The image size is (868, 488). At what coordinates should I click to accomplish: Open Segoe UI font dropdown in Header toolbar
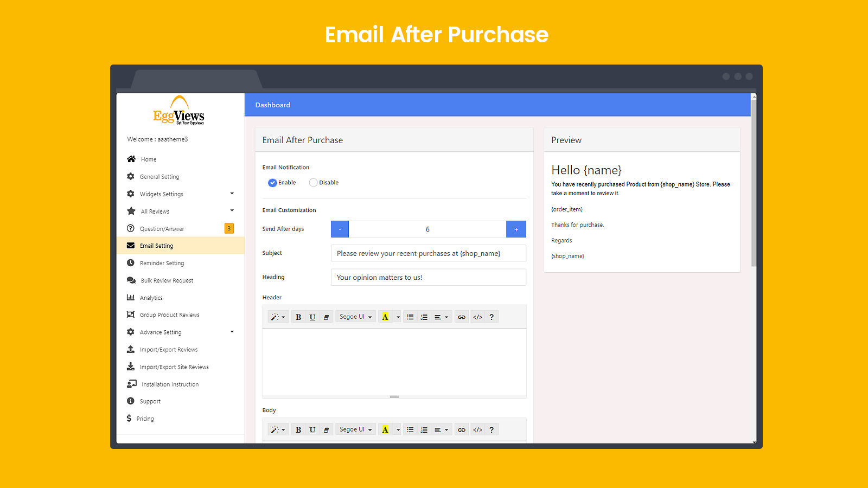pyautogui.click(x=355, y=317)
